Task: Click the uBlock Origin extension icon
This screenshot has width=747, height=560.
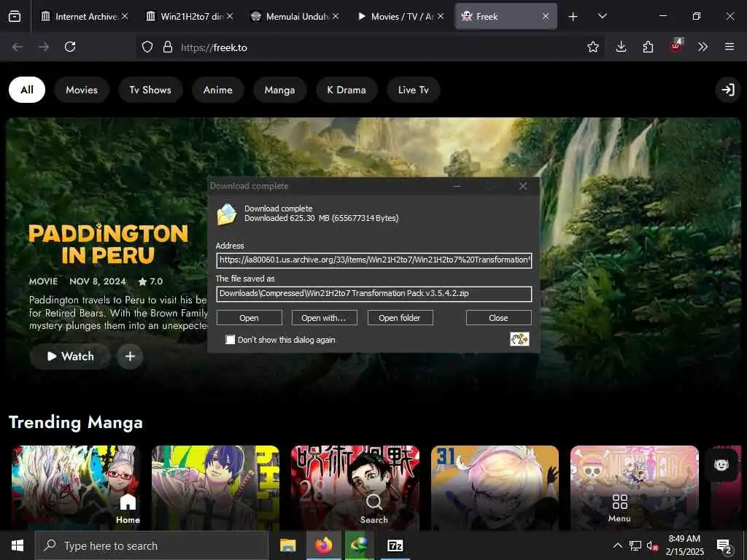Action: 676,46
